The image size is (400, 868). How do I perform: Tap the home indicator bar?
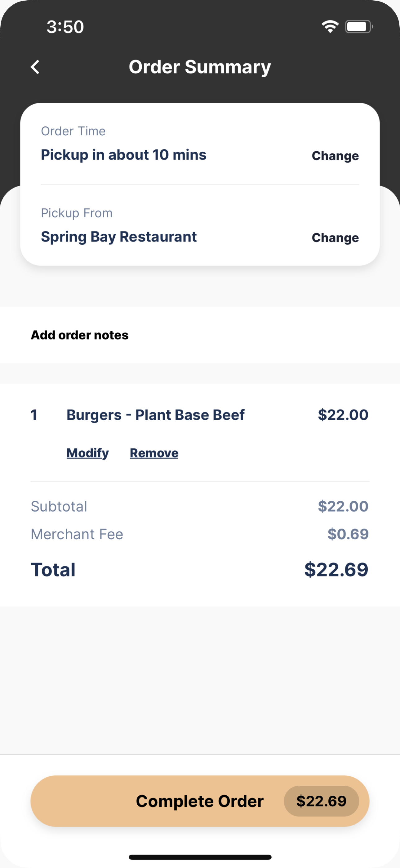[x=200, y=857]
